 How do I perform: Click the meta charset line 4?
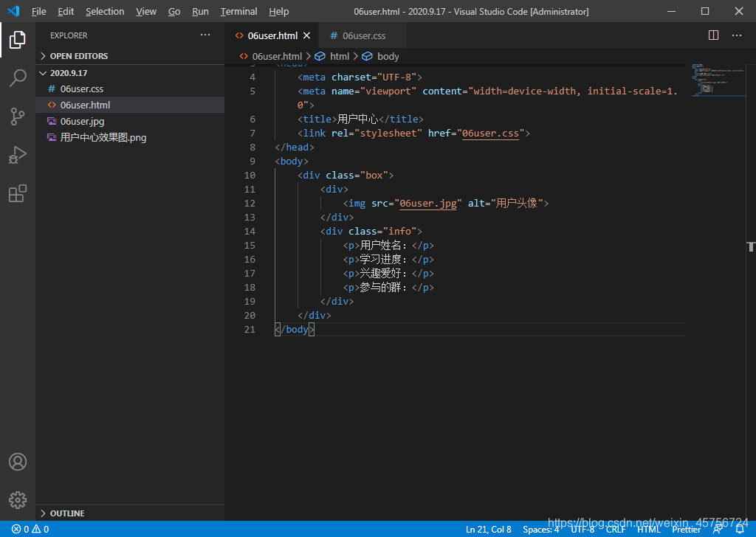pos(360,77)
